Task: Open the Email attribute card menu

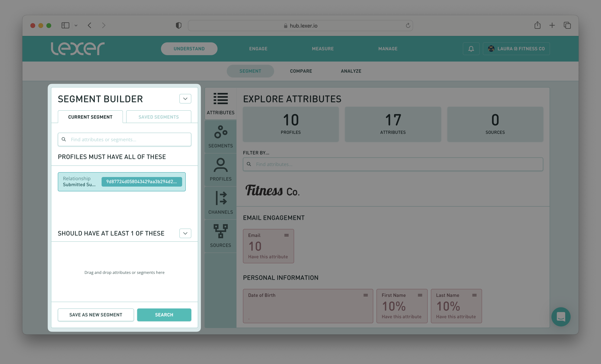Action: [x=286, y=235]
